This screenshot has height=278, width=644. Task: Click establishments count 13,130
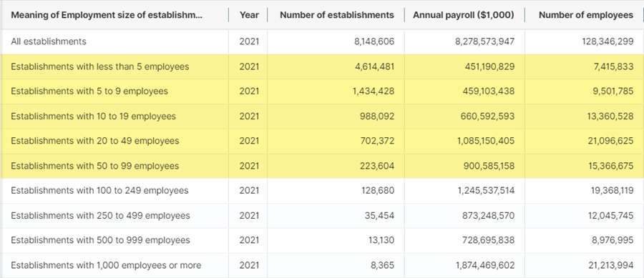point(381,240)
